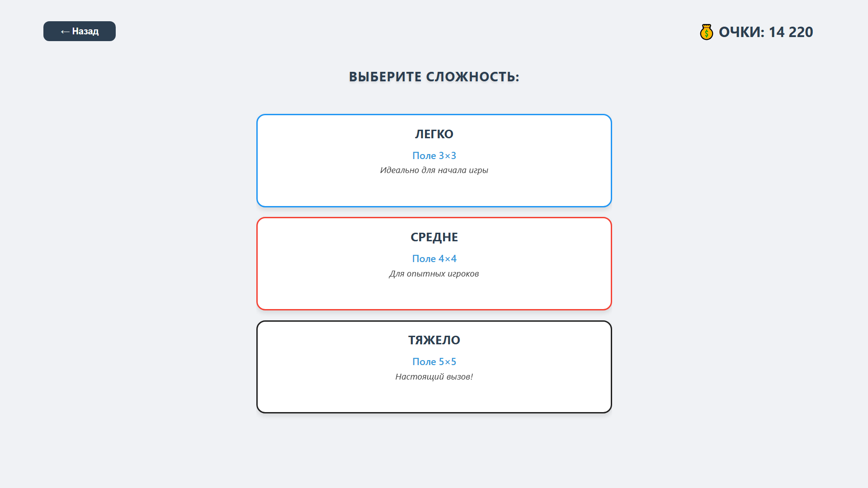Click the Поле 4×4 label
The height and width of the screenshot is (488, 868).
434,258
